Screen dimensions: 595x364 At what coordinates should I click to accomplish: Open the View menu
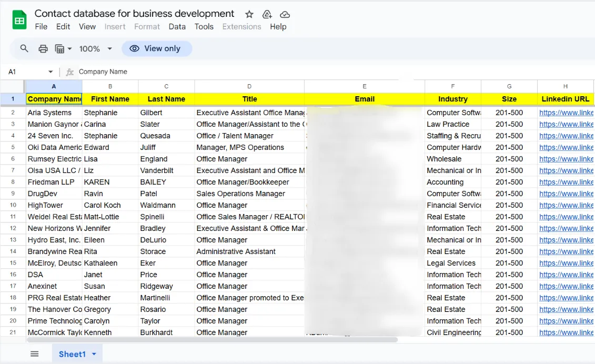coord(87,27)
